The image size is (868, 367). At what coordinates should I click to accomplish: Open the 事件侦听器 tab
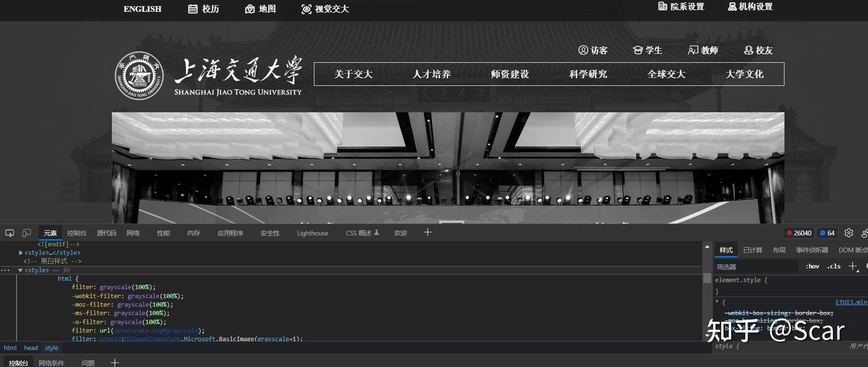[x=812, y=250]
